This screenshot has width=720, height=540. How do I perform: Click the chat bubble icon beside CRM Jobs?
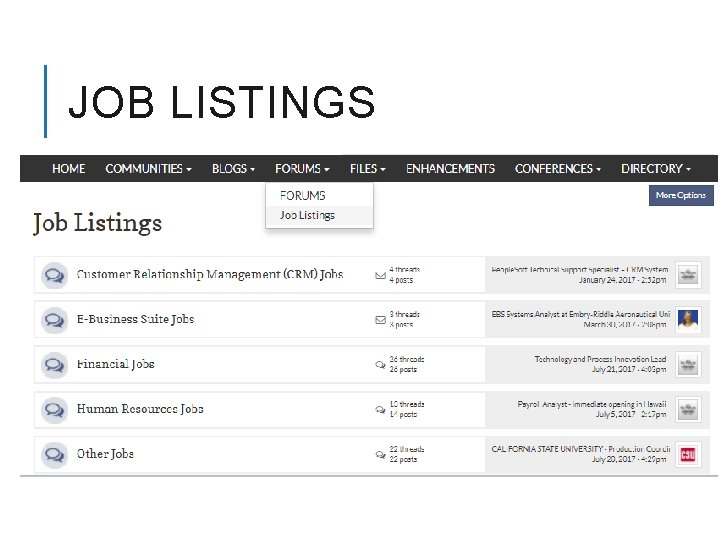click(53, 275)
